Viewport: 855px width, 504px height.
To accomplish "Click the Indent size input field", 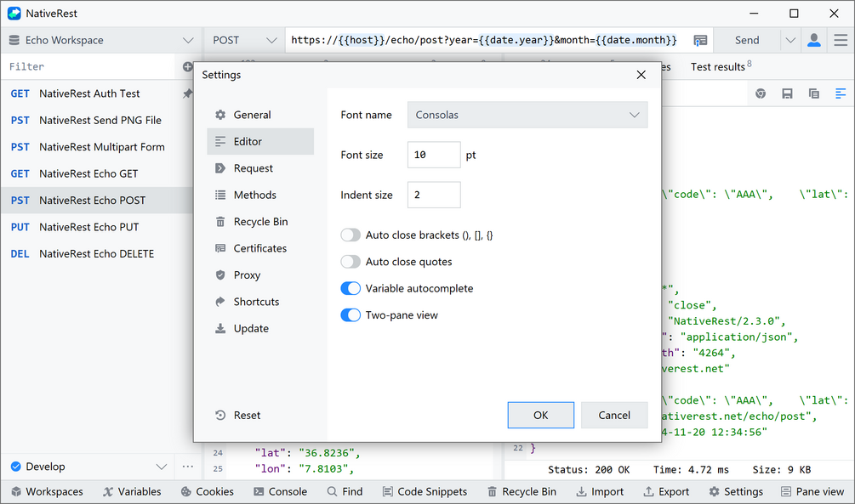I will click(434, 195).
